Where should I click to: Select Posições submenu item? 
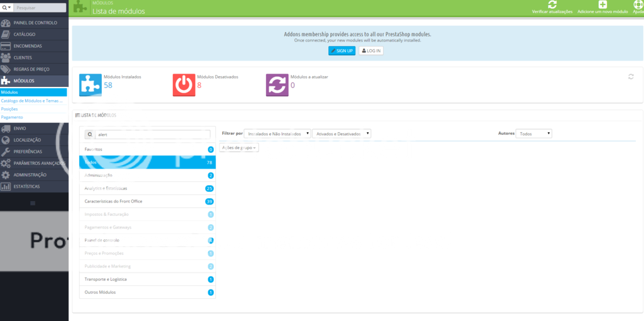pyautogui.click(x=9, y=109)
